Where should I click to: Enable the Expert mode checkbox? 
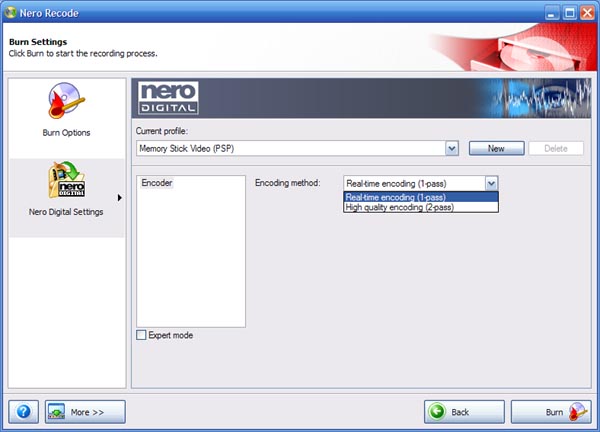point(141,335)
